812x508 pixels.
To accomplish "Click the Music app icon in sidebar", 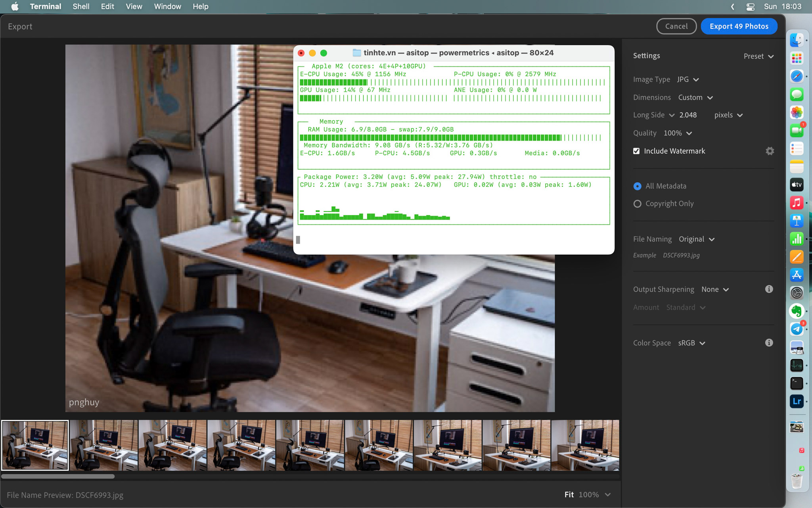I will [x=796, y=202].
